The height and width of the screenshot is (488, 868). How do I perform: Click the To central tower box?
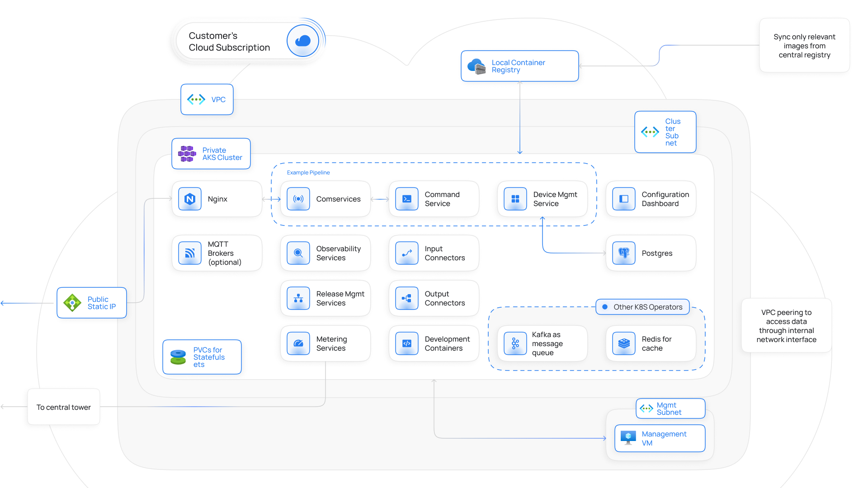pyautogui.click(x=64, y=407)
